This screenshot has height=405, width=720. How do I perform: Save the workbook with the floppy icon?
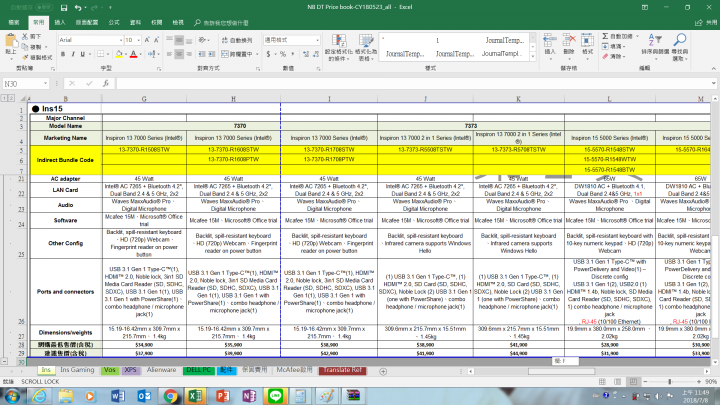[64, 8]
